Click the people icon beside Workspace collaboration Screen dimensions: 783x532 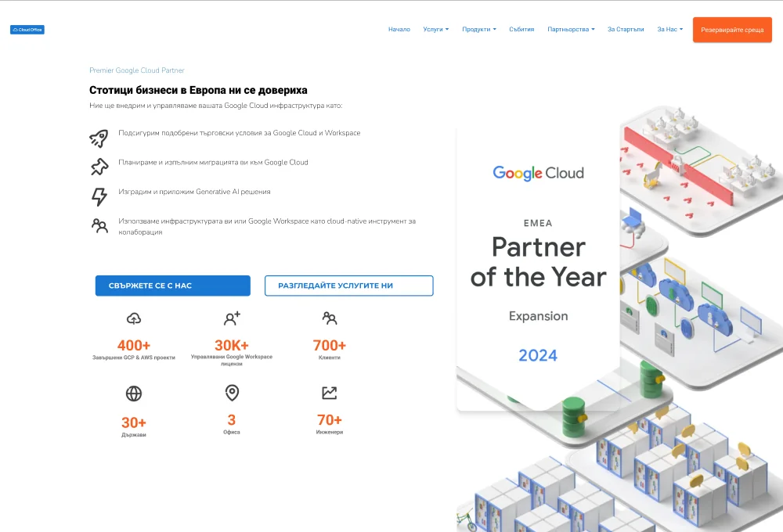tap(99, 225)
